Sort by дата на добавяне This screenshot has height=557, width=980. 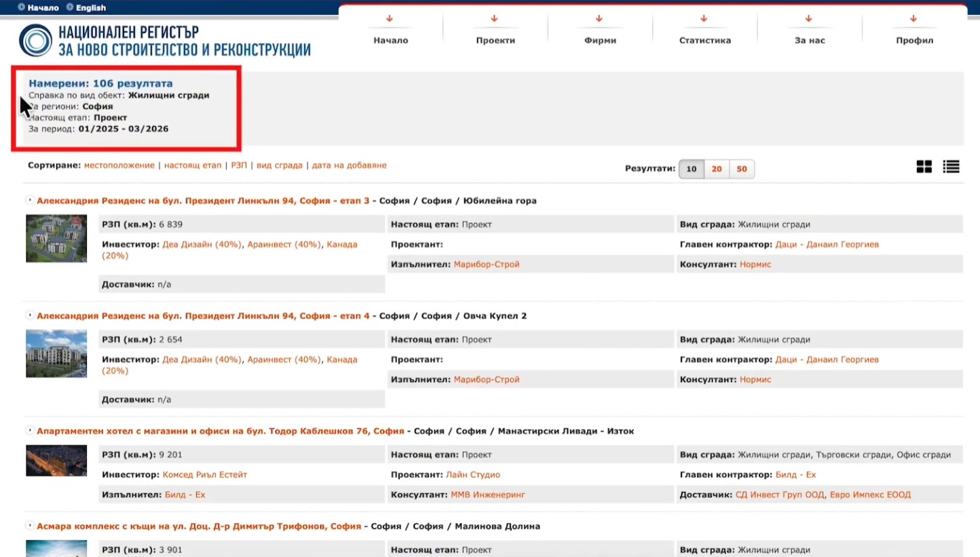pos(349,165)
